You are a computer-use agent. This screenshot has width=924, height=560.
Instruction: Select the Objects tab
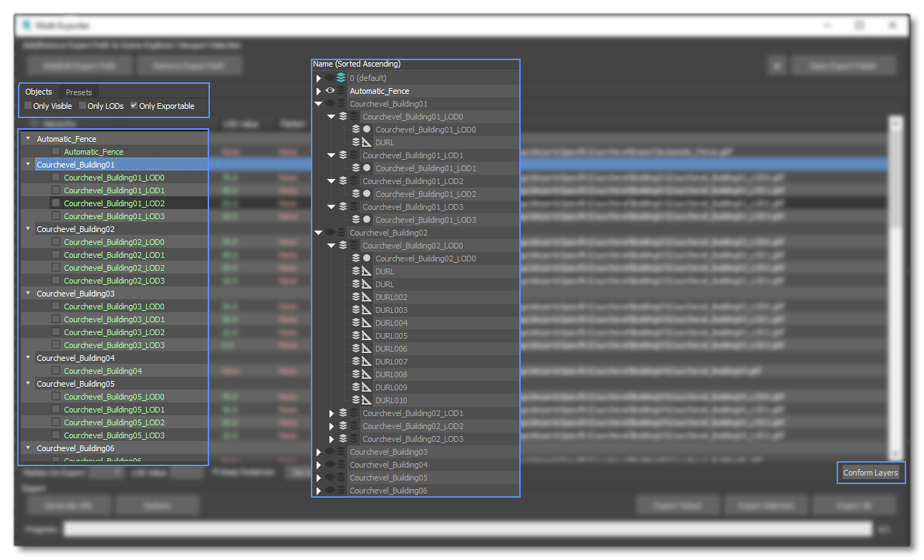(39, 92)
